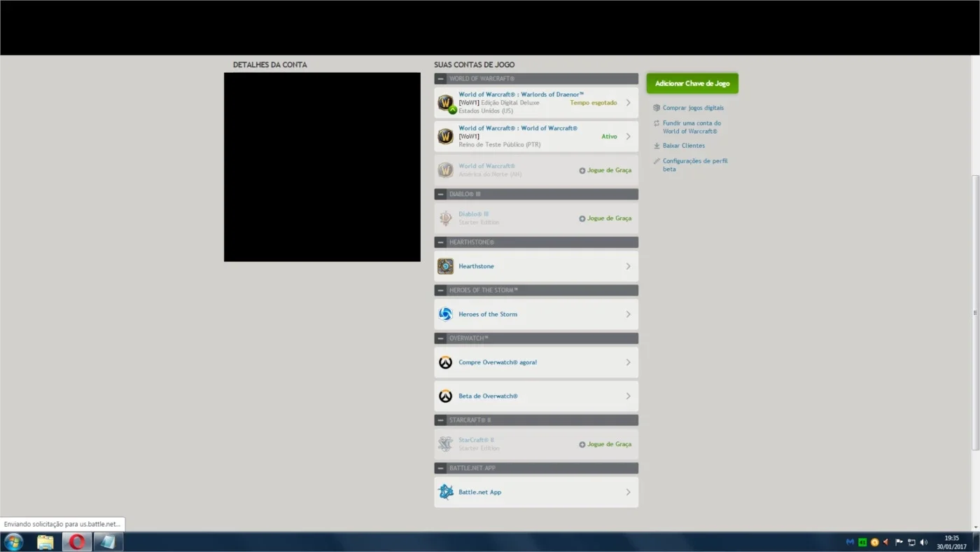This screenshot has width=980, height=552.
Task: Click the pencil icon beside Configurações de perfil beta
Action: pyautogui.click(x=657, y=161)
